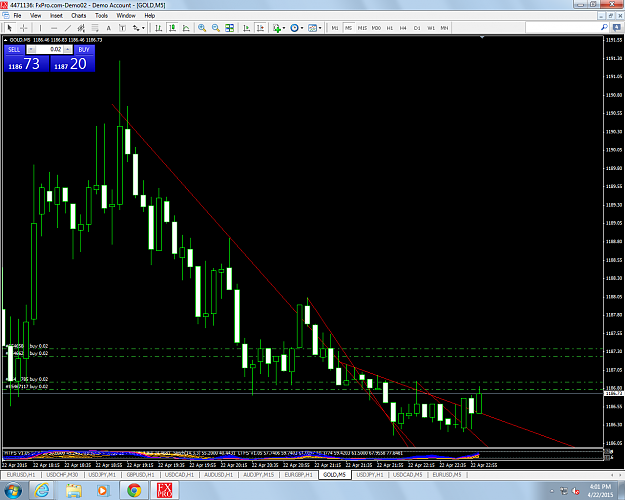Switch chart to candlesticks view
The image size is (625, 500).
coord(172,28)
